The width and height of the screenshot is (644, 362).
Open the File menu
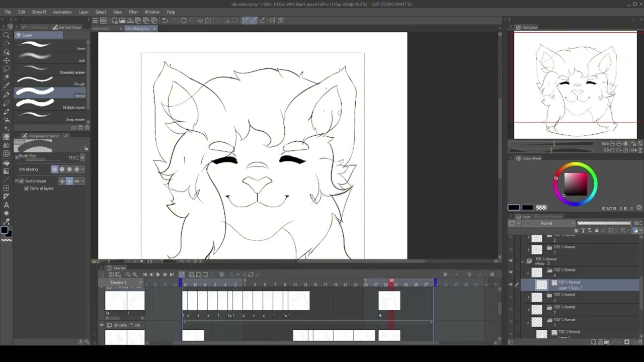(8, 12)
